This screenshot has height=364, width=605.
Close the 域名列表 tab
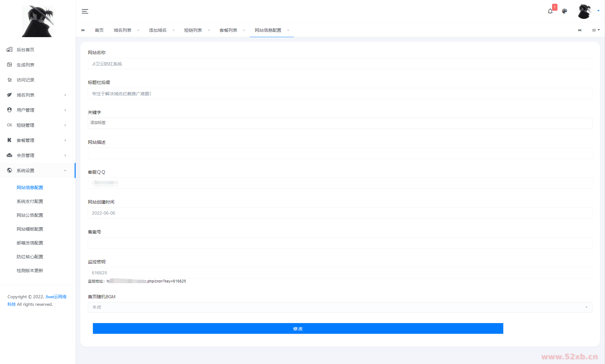point(138,30)
